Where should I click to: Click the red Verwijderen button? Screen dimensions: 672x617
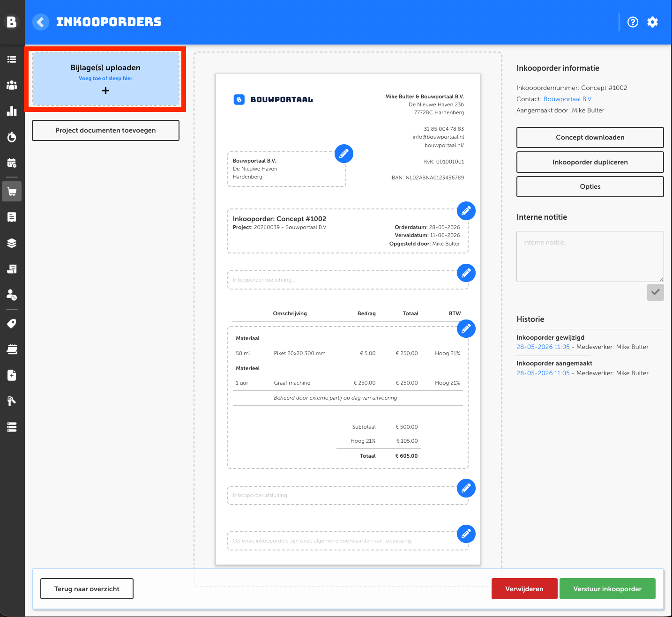coord(524,589)
